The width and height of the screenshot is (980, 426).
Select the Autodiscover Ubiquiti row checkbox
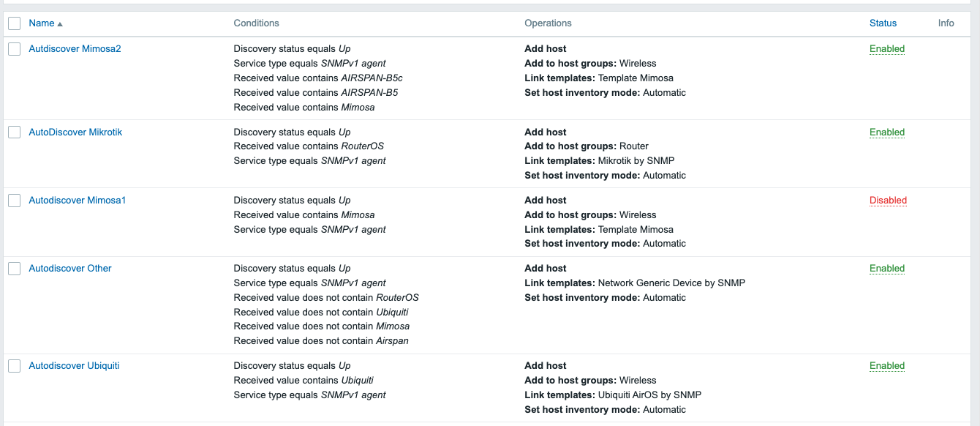tap(14, 366)
